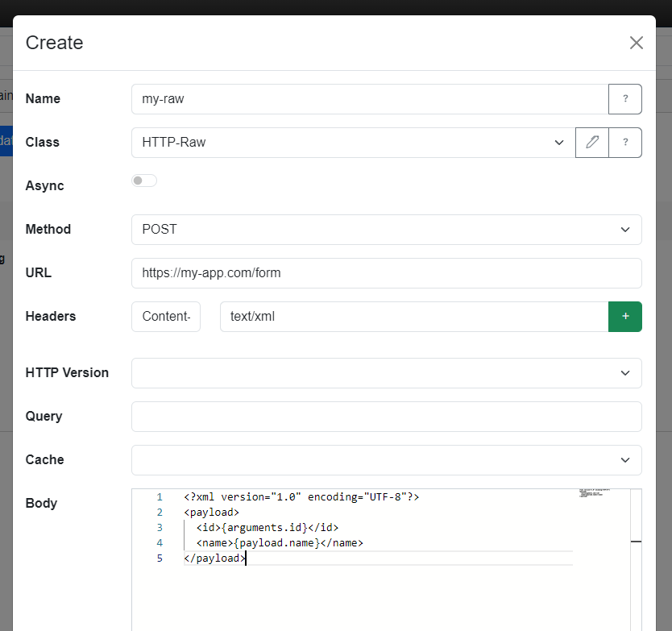Click the text/xml header value field
672x631 pixels.
click(x=413, y=317)
